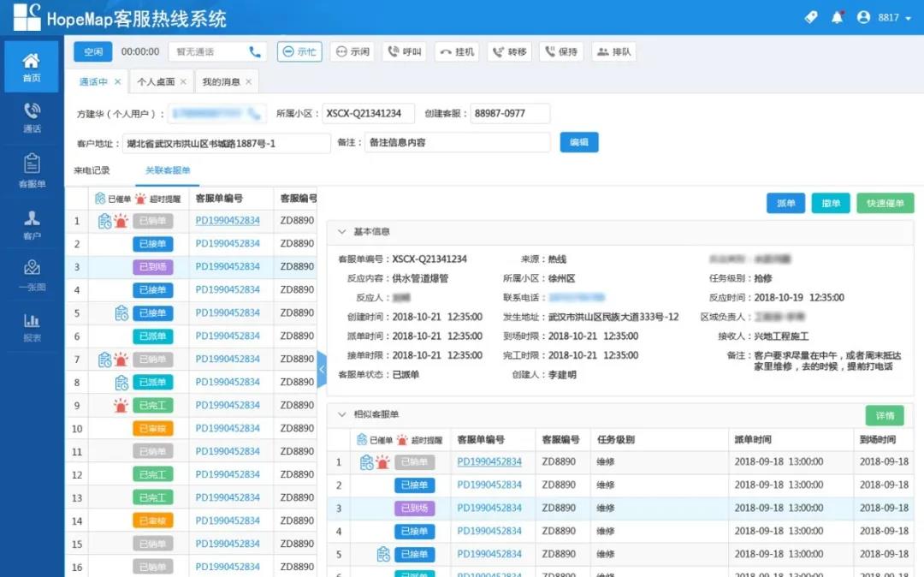This screenshot has height=577, width=924.
Task: Click the 已到场 badge in 相似客服单 row 3
Action: pos(414,508)
